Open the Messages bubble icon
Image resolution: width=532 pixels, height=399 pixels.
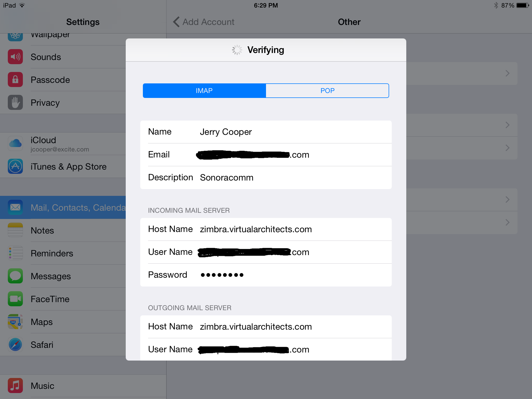click(15, 276)
